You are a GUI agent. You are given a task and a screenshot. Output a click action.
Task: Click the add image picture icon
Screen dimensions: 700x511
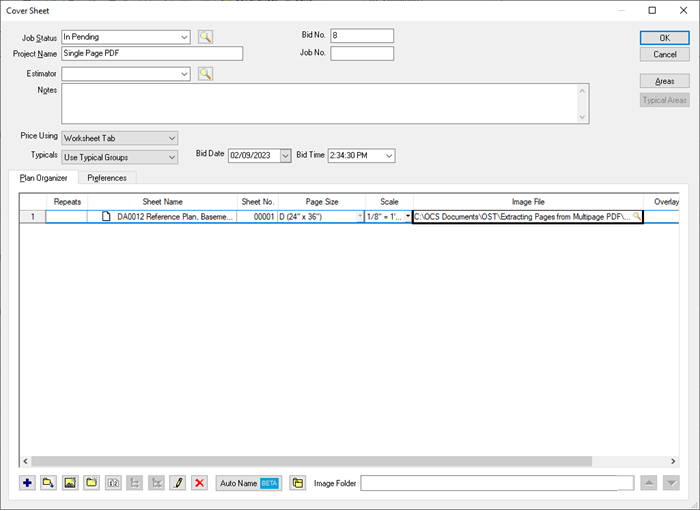tap(70, 483)
